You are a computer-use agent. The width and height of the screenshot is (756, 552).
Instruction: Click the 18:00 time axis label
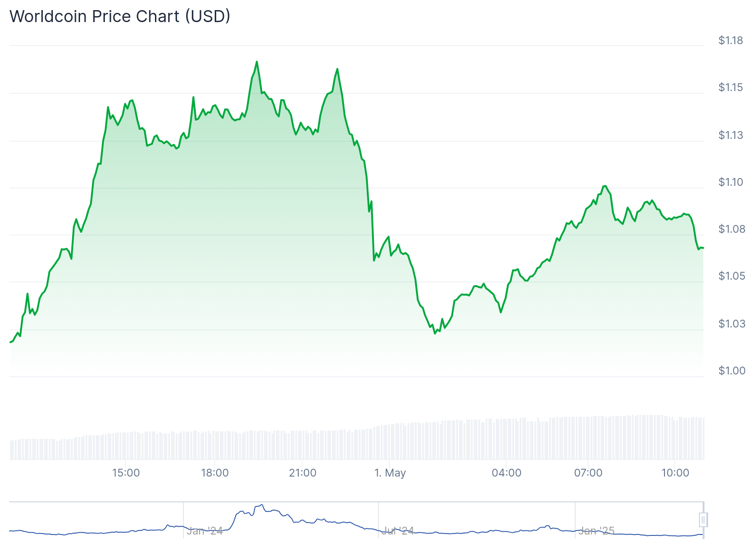214,473
